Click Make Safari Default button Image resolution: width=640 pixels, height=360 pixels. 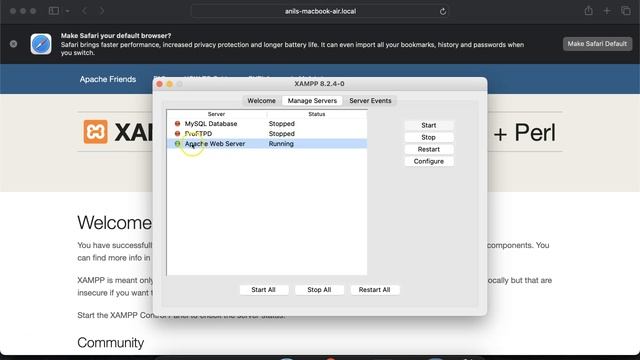(x=597, y=44)
